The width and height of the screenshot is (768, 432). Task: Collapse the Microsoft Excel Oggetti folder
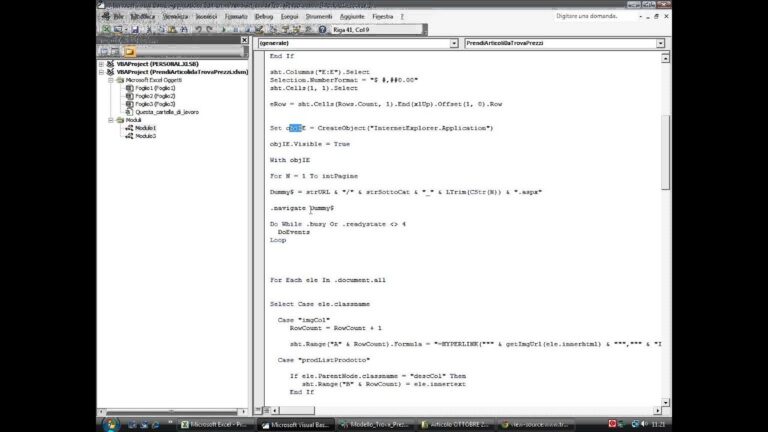[x=111, y=80]
